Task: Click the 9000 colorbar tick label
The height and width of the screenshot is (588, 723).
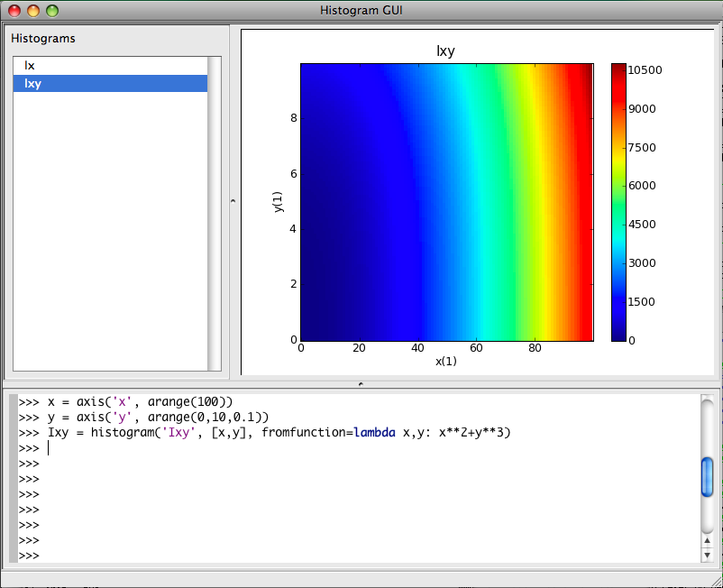Action: [x=642, y=109]
